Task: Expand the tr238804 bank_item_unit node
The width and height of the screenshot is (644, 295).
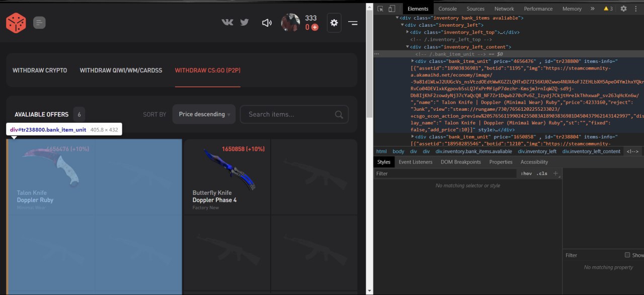Action: pos(413,136)
